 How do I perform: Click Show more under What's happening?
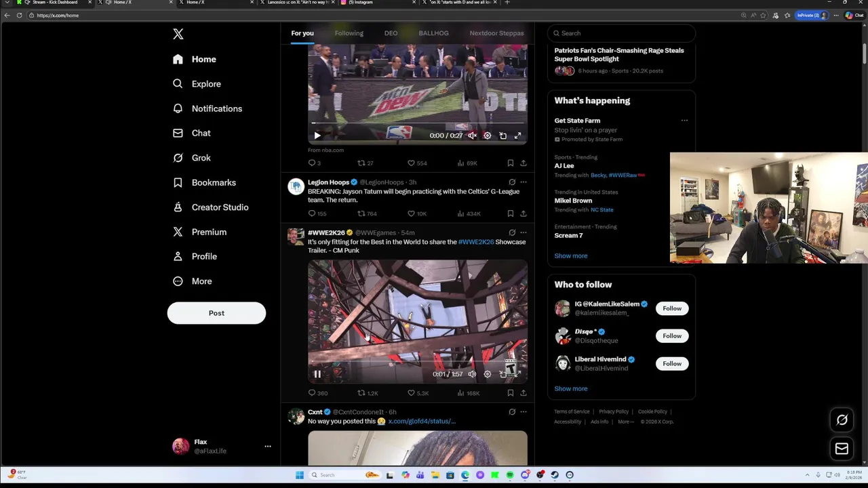coord(571,256)
